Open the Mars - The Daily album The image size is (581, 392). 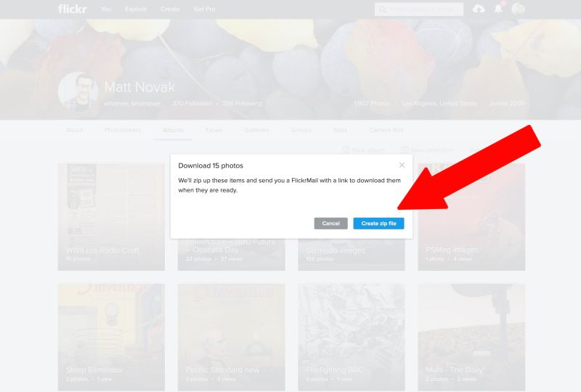pos(471,337)
